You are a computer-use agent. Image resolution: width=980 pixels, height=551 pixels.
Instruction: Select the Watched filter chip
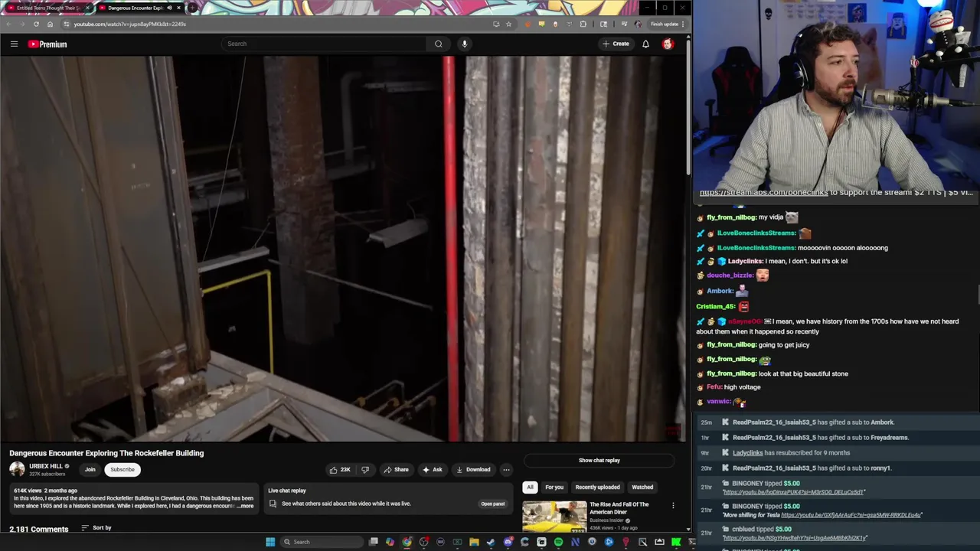pyautogui.click(x=642, y=487)
